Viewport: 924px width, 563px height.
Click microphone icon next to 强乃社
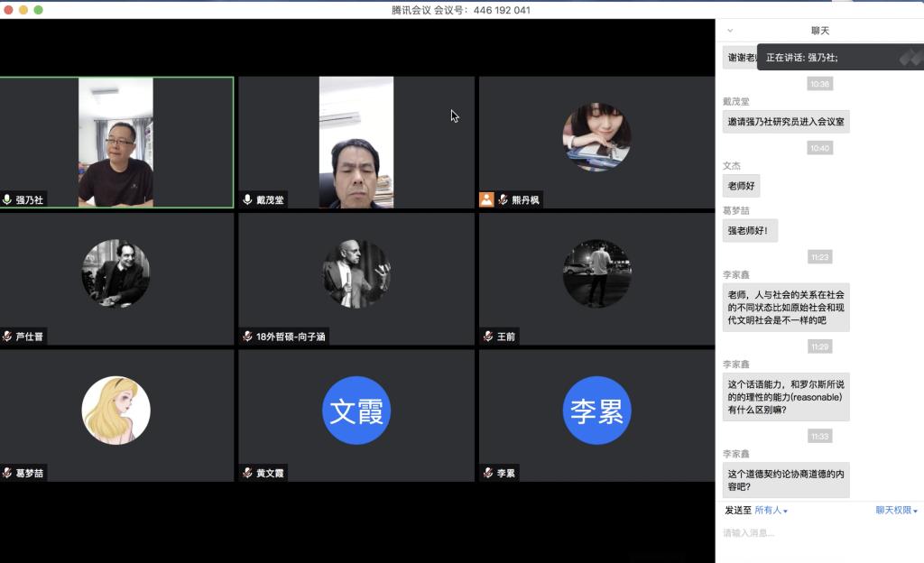[7, 199]
